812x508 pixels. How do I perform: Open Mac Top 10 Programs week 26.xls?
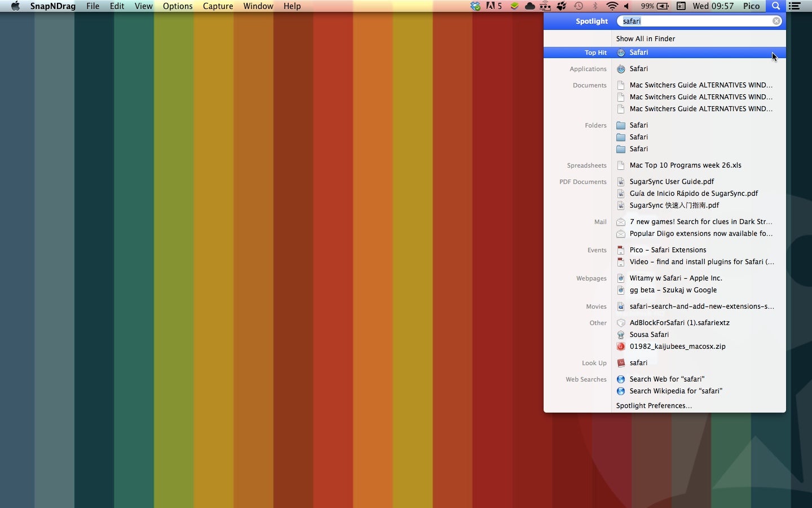tap(685, 165)
